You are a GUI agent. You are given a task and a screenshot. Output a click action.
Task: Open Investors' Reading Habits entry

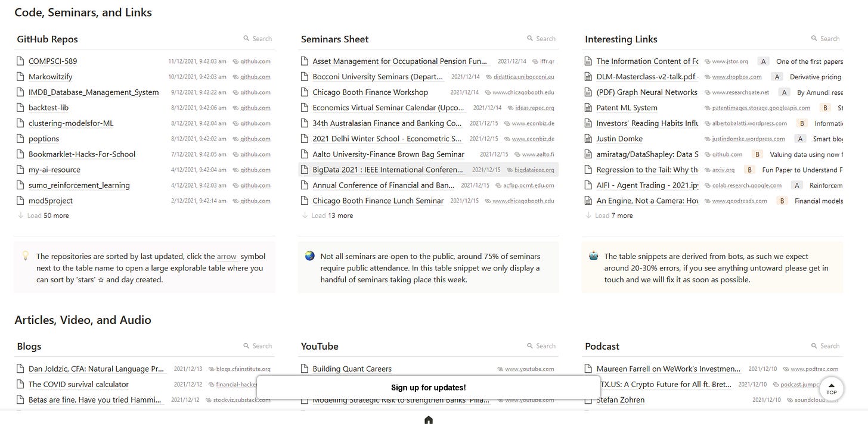pyautogui.click(x=647, y=123)
